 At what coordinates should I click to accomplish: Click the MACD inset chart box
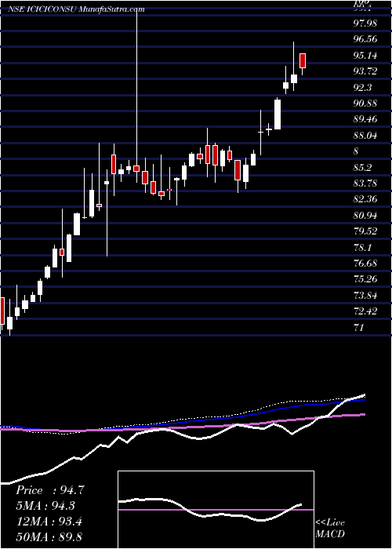[x=216, y=510]
